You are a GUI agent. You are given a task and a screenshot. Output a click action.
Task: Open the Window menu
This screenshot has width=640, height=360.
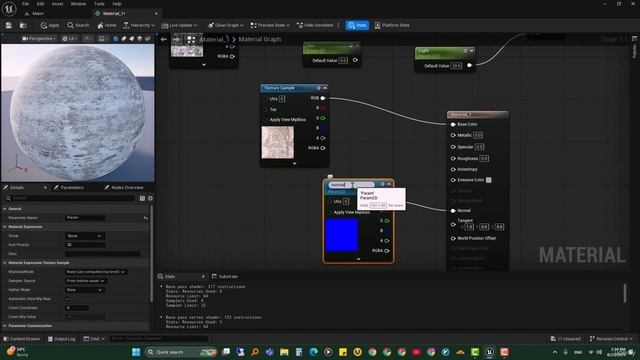pyautogui.click(x=78, y=4)
